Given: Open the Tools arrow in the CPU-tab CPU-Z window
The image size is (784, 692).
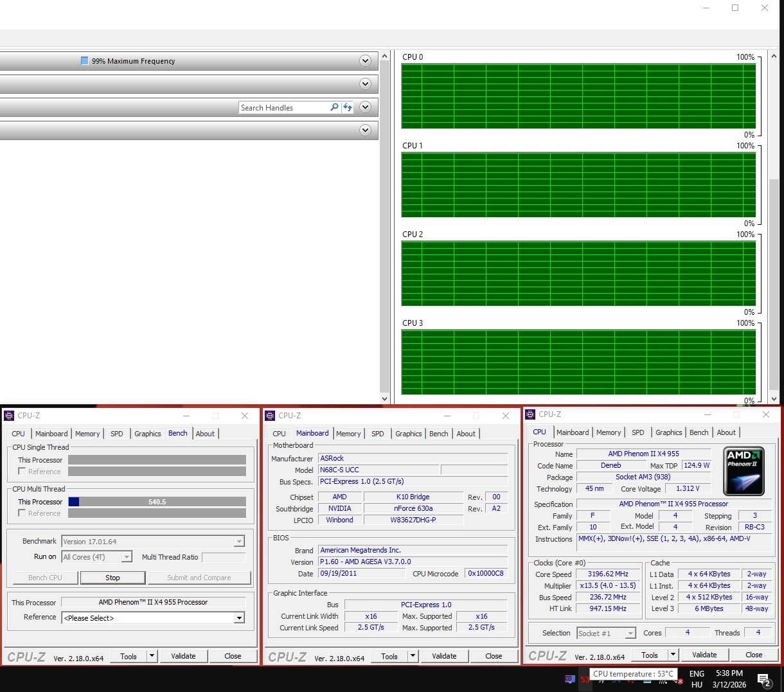Looking at the screenshot, I should (x=673, y=655).
